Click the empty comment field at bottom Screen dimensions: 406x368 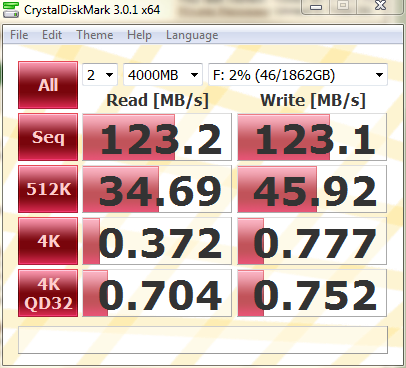coord(203,340)
